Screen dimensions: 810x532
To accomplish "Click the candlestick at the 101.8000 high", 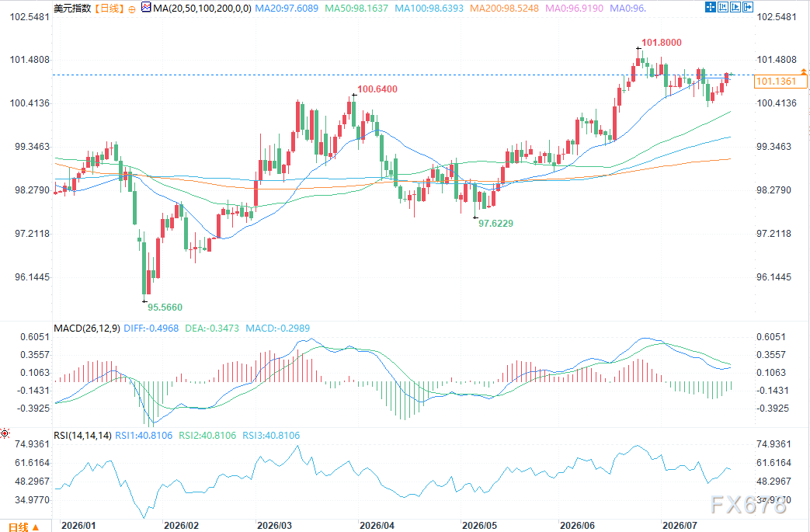I will point(639,57).
